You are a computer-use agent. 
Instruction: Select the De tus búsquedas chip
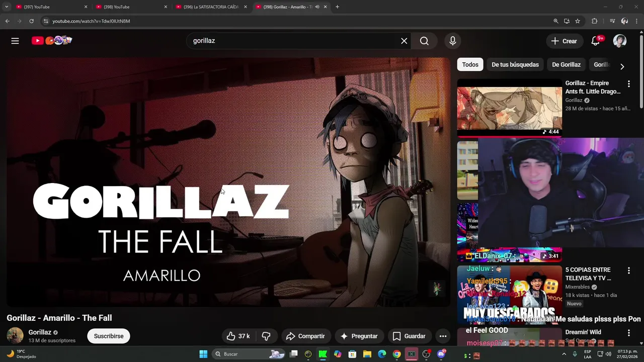[x=515, y=64]
